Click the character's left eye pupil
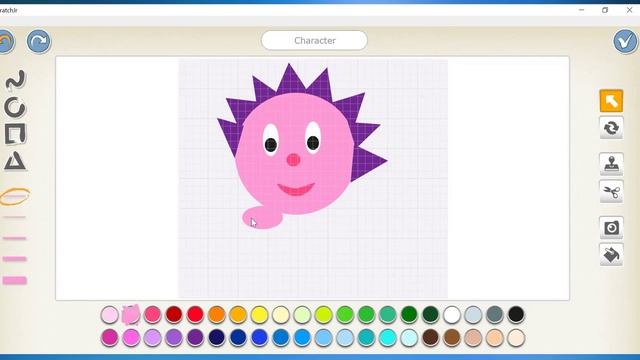Screen dimensions: 640x360 click(271, 144)
